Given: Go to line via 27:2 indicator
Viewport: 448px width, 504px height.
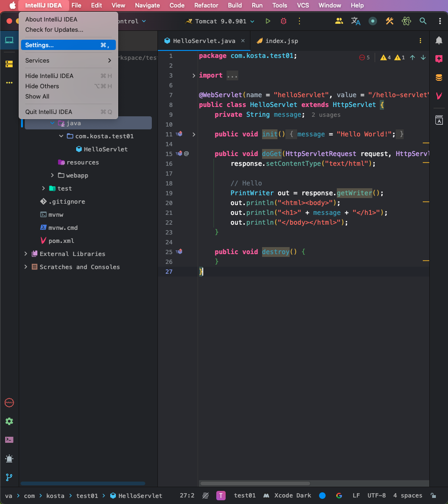Looking at the screenshot, I should [x=187, y=496].
